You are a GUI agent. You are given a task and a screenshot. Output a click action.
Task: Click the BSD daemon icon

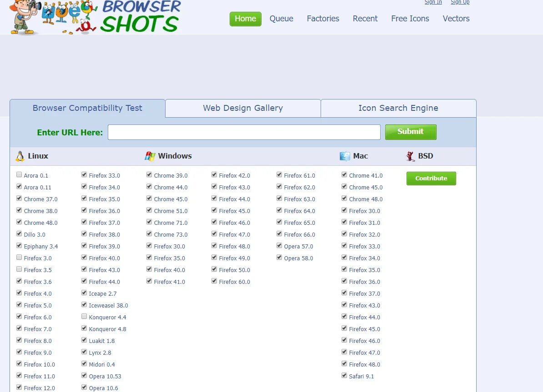pos(410,156)
